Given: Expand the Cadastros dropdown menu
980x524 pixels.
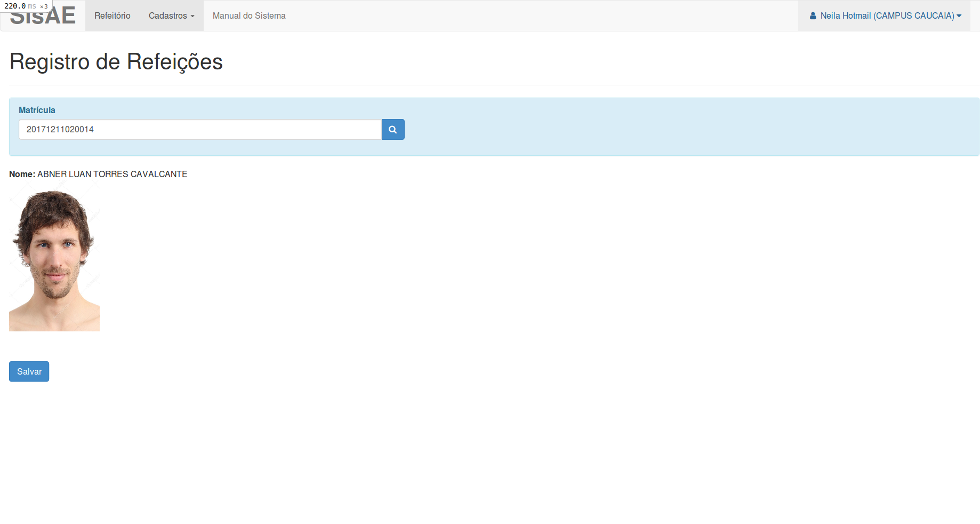Looking at the screenshot, I should pos(172,16).
